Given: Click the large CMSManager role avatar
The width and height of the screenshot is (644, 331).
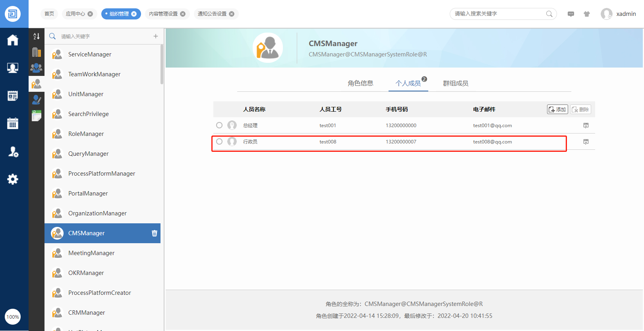Looking at the screenshot, I should click(x=268, y=48).
